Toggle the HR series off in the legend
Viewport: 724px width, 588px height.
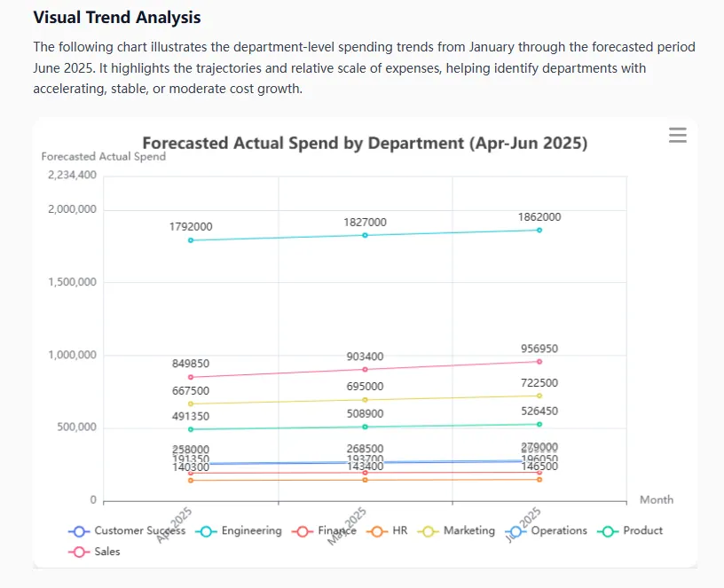(394, 530)
